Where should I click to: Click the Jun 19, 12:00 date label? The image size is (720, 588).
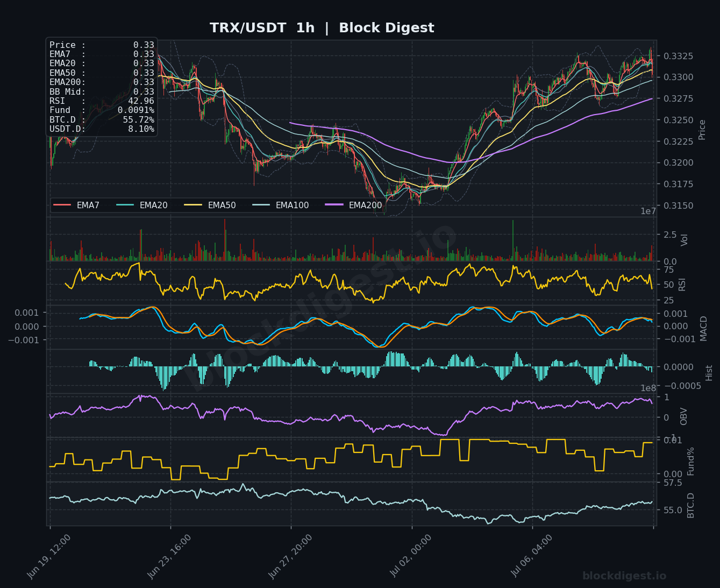49,556
